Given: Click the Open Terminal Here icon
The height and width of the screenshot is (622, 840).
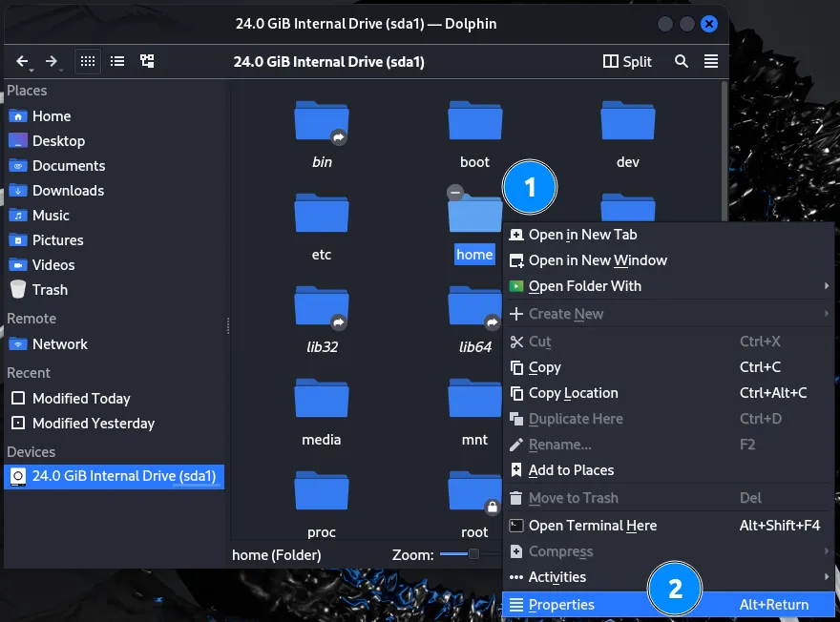Looking at the screenshot, I should point(516,526).
